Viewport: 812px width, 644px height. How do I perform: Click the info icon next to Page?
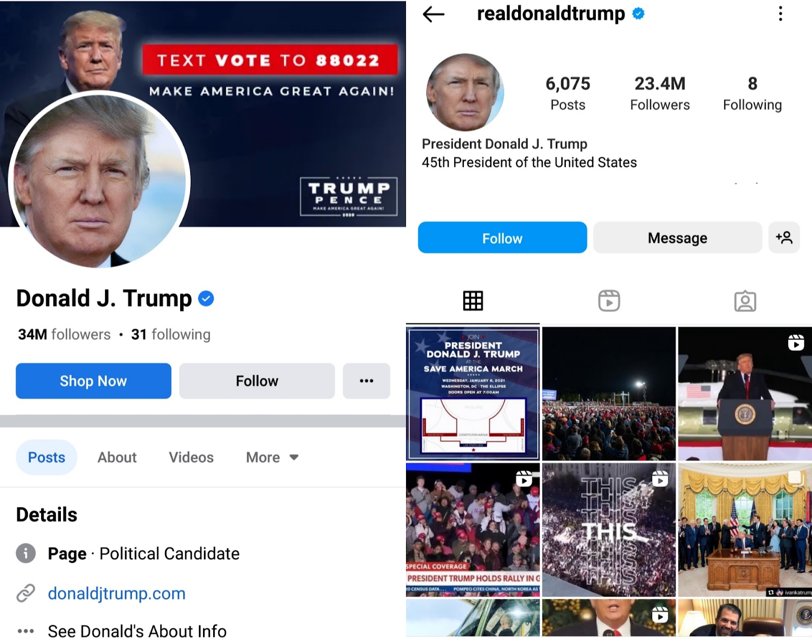[x=26, y=553]
